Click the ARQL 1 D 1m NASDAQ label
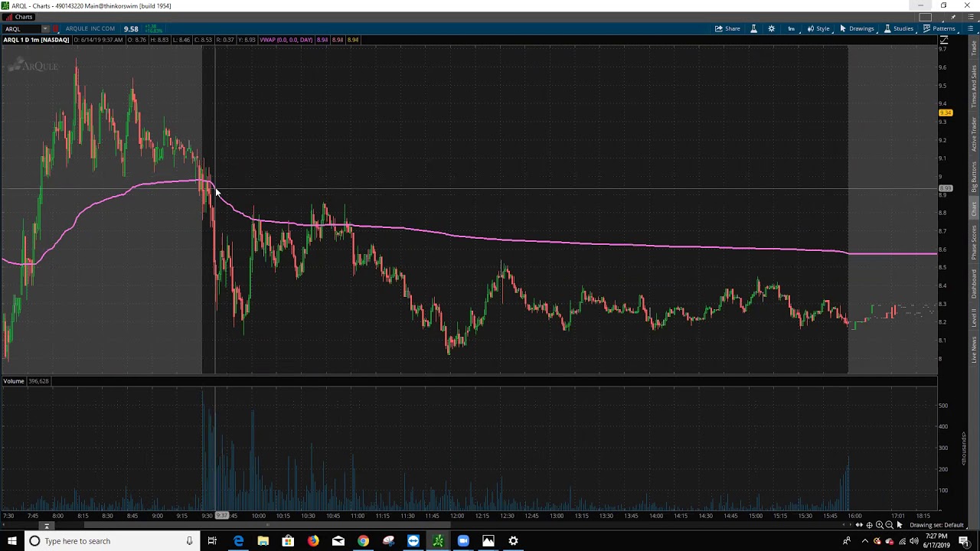The height and width of the screenshot is (551, 980). tap(37, 40)
